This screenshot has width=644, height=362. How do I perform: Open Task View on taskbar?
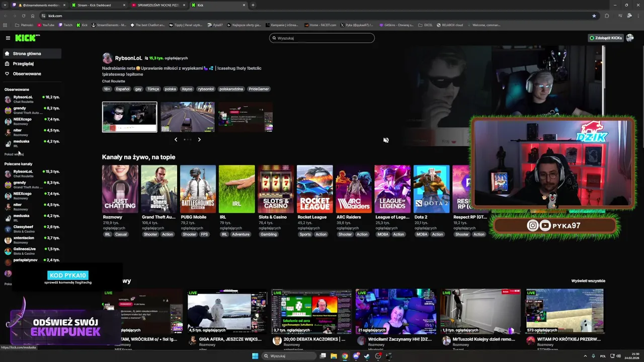click(x=323, y=356)
